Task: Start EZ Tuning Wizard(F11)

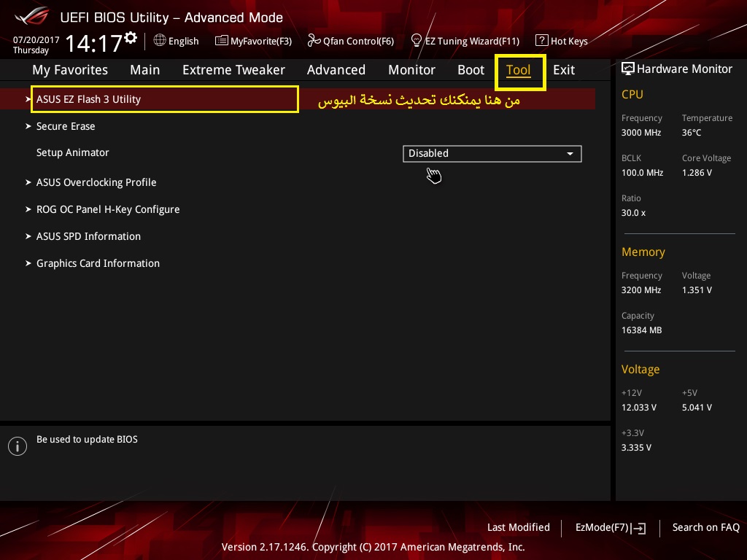Action: click(472, 41)
